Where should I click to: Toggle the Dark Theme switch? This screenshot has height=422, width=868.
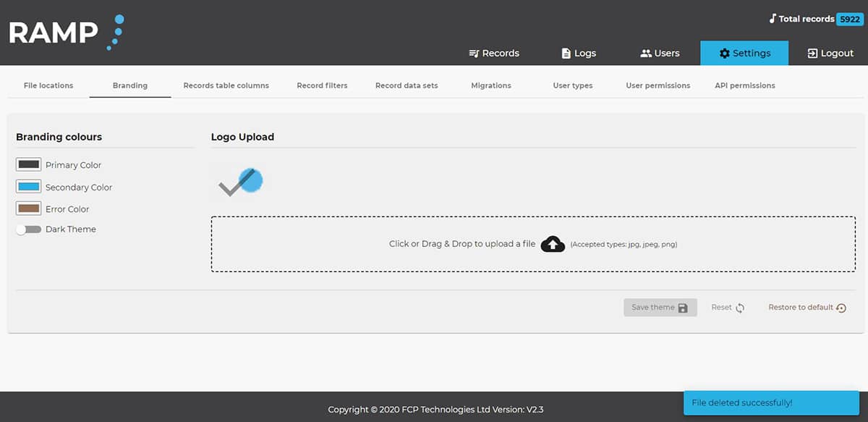point(29,229)
